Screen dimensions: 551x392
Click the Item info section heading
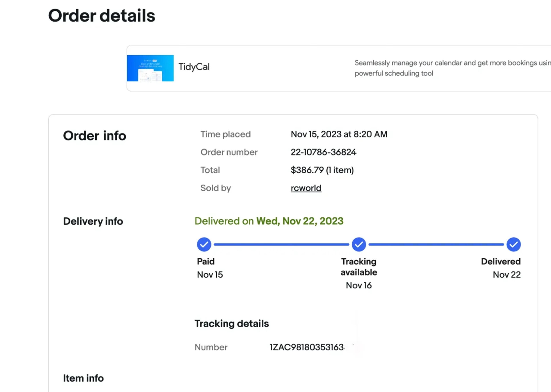point(83,378)
